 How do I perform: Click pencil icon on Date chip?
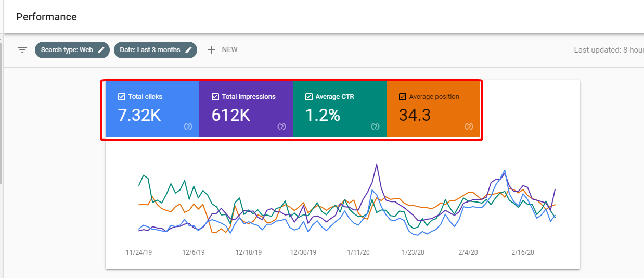(189, 50)
